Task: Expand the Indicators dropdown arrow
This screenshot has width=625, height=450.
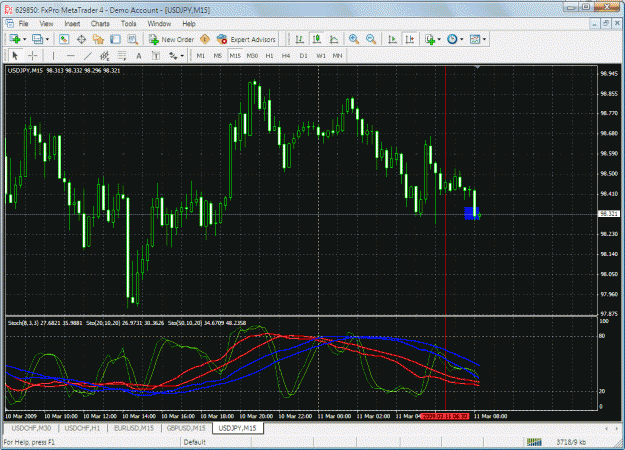Action: coord(439,39)
